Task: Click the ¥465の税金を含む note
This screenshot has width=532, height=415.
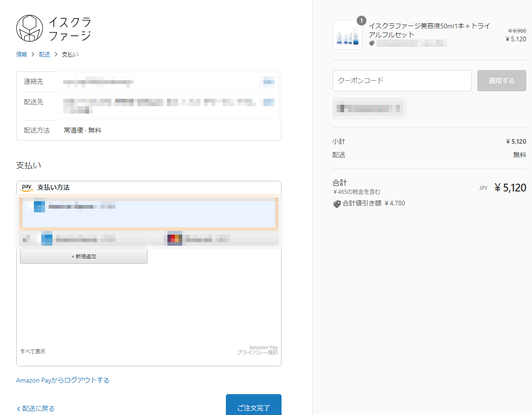Action: tap(356, 192)
